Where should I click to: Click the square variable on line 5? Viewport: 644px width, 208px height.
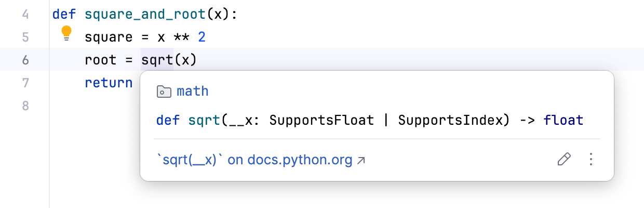(x=109, y=37)
